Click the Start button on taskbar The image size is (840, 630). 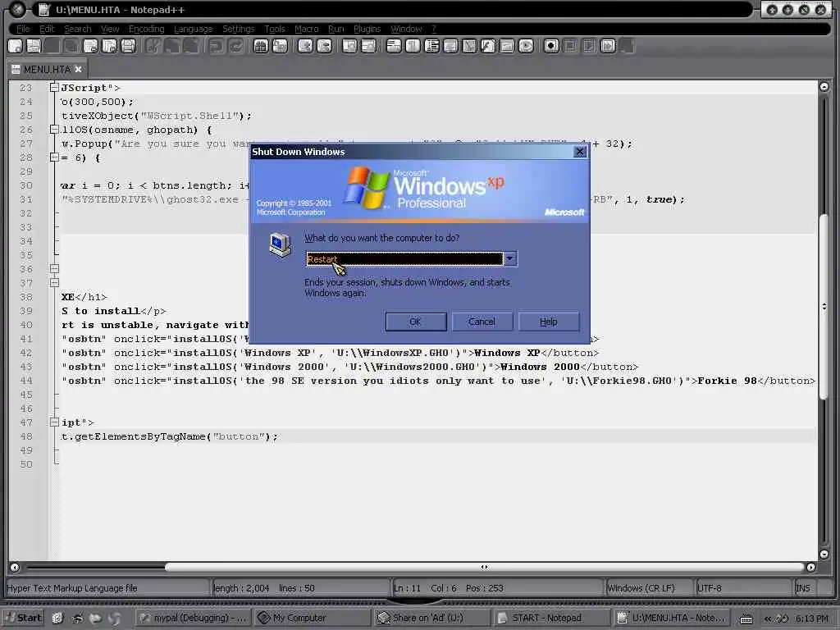coord(24,618)
